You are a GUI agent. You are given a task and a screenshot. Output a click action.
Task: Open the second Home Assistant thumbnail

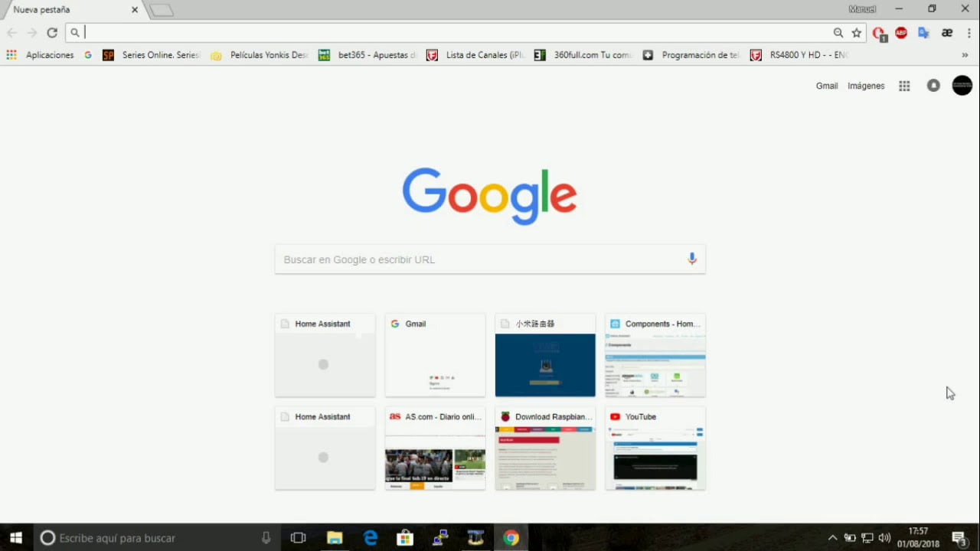pyautogui.click(x=325, y=448)
